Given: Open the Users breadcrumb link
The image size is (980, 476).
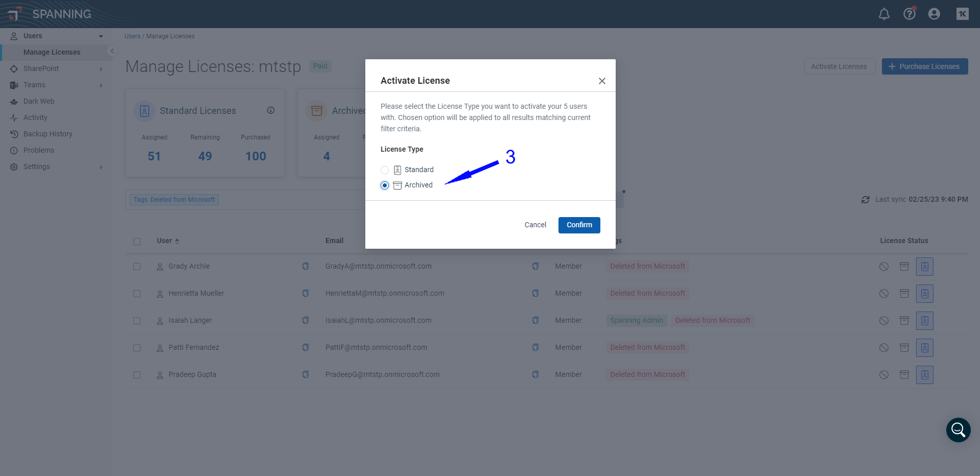Looking at the screenshot, I should coord(132,36).
